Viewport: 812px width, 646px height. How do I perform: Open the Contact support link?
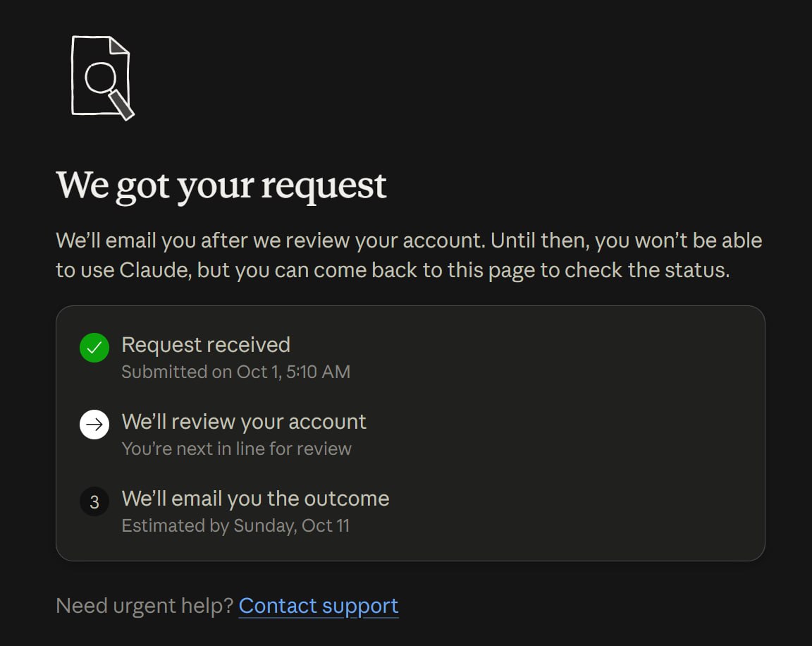click(x=318, y=606)
